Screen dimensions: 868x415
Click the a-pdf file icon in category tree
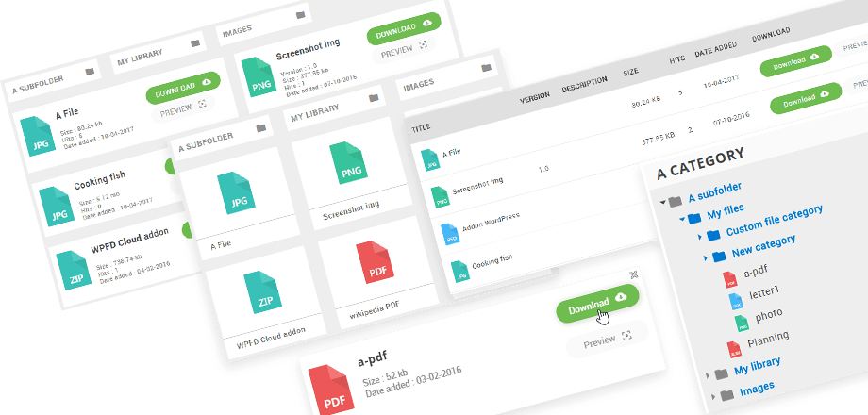point(730,280)
